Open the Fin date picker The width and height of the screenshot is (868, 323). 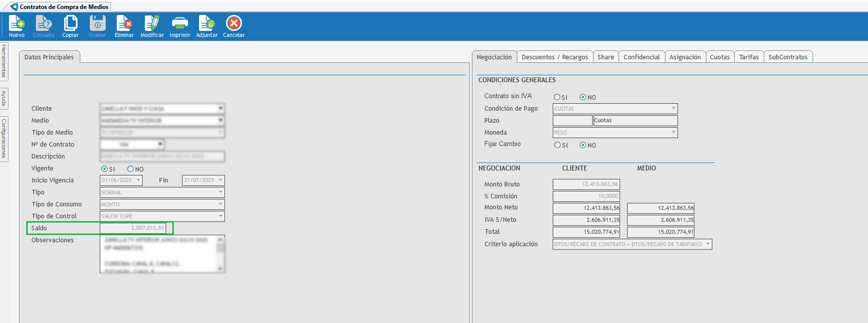[x=220, y=180]
